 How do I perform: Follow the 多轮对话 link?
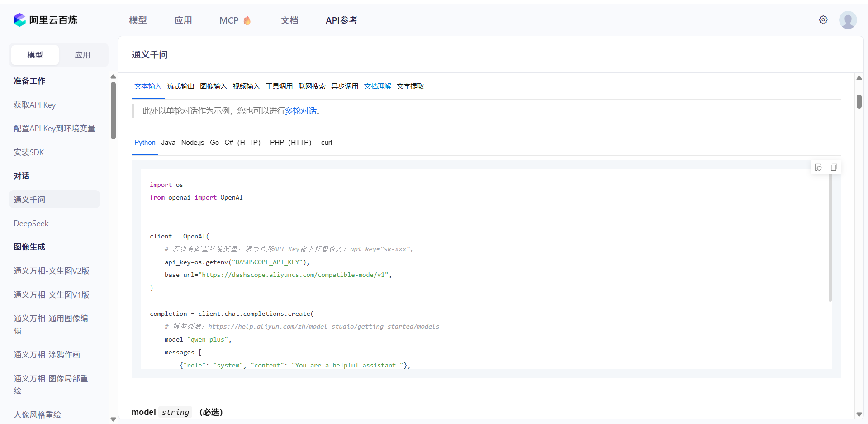click(300, 111)
